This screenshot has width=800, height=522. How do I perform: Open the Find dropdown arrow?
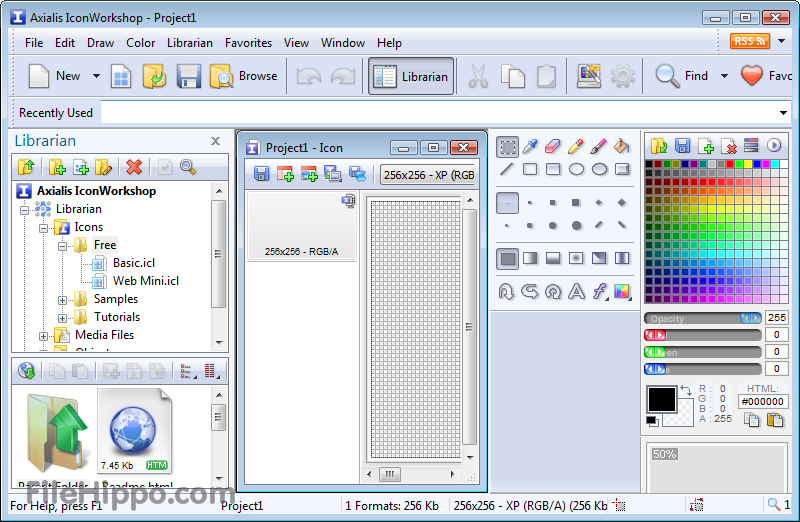[x=724, y=77]
